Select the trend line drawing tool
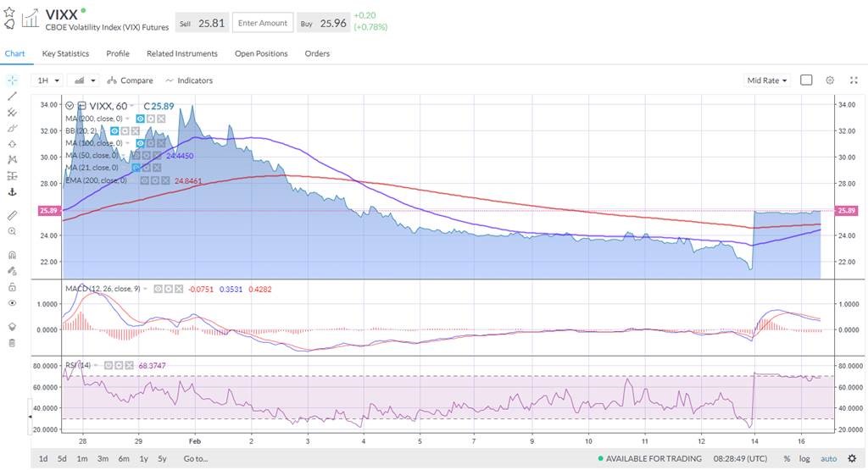The width and height of the screenshot is (868, 470). pos(12,96)
